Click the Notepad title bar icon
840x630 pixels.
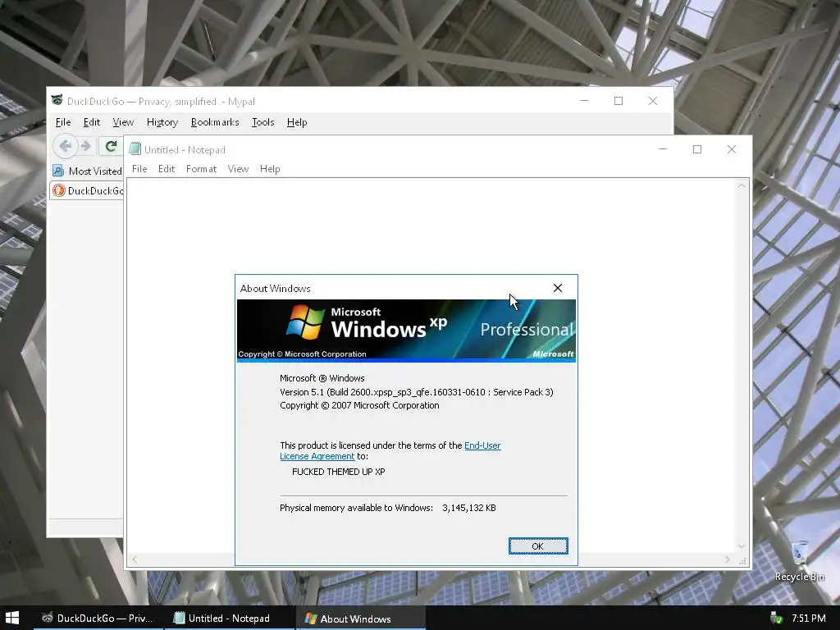click(x=135, y=149)
